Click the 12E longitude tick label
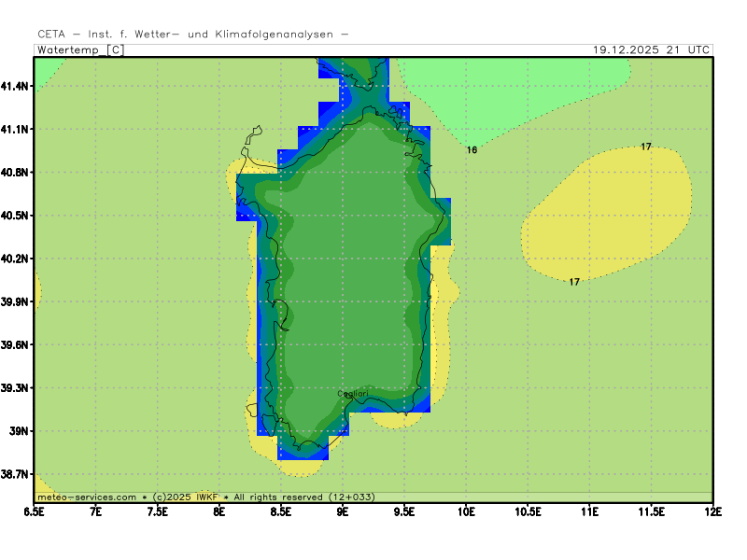This screenshot has height=560, width=747. [712, 511]
